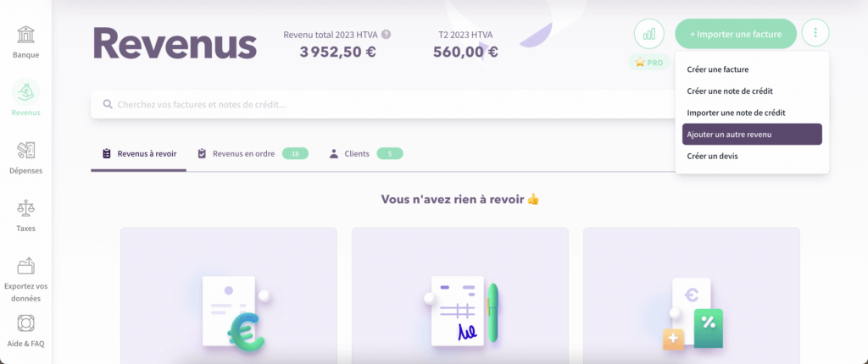
Task: Open the euro invoice illustration card
Action: (x=229, y=295)
